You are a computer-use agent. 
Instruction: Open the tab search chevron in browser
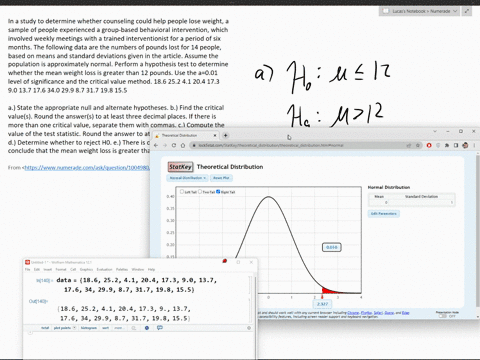435,131
